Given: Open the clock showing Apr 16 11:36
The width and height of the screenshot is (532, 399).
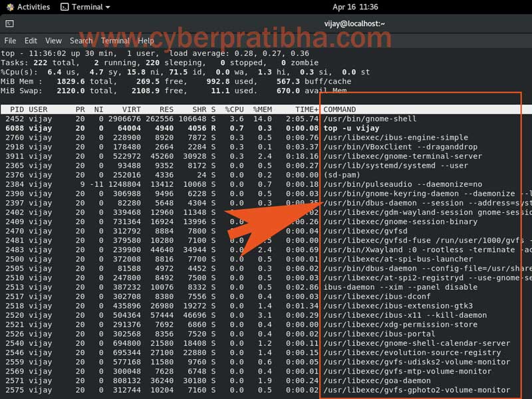Looking at the screenshot, I should pyautogui.click(x=355, y=7).
